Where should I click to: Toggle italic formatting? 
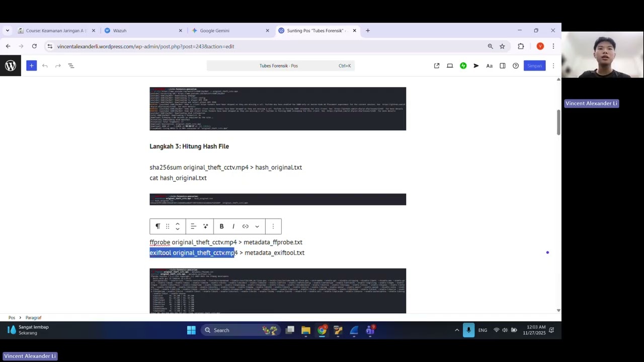[233, 226]
